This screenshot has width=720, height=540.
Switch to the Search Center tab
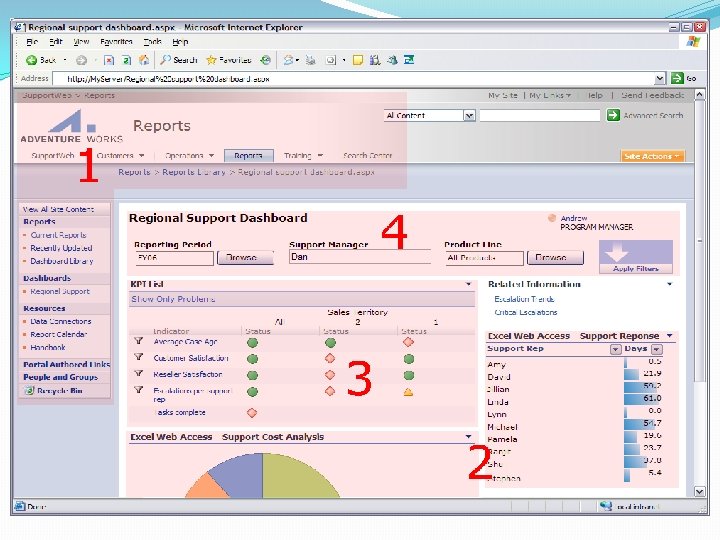pyautogui.click(x=367, y=156)
